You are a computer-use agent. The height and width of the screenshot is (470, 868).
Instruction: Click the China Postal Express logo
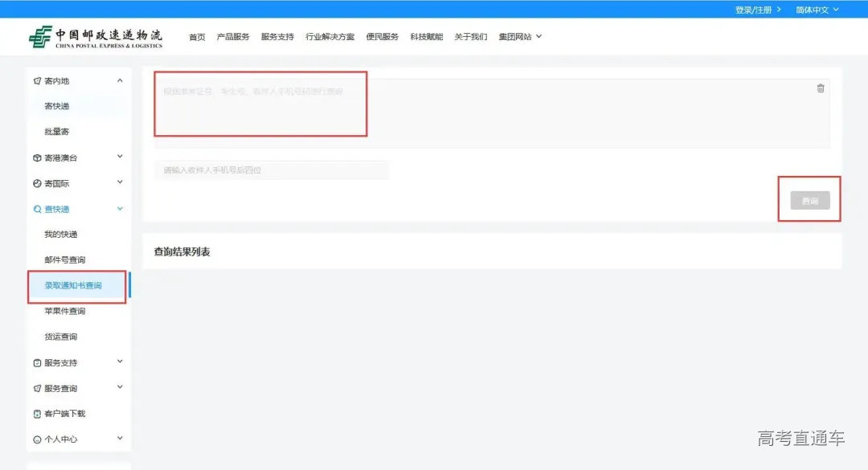click(95, 37)
